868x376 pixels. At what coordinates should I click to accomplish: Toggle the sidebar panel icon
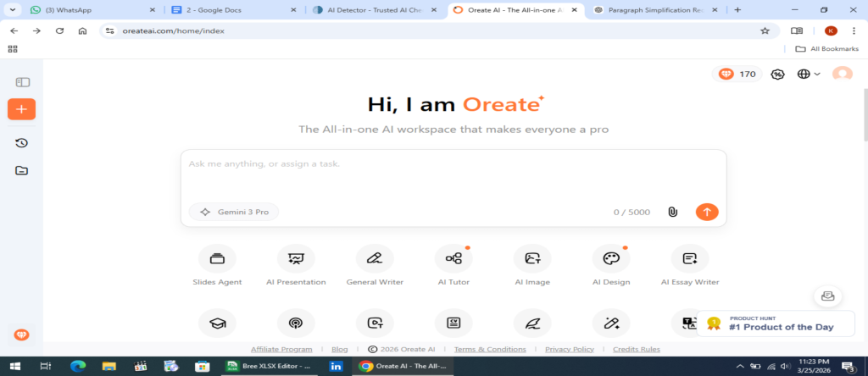[x=22, y=82]
